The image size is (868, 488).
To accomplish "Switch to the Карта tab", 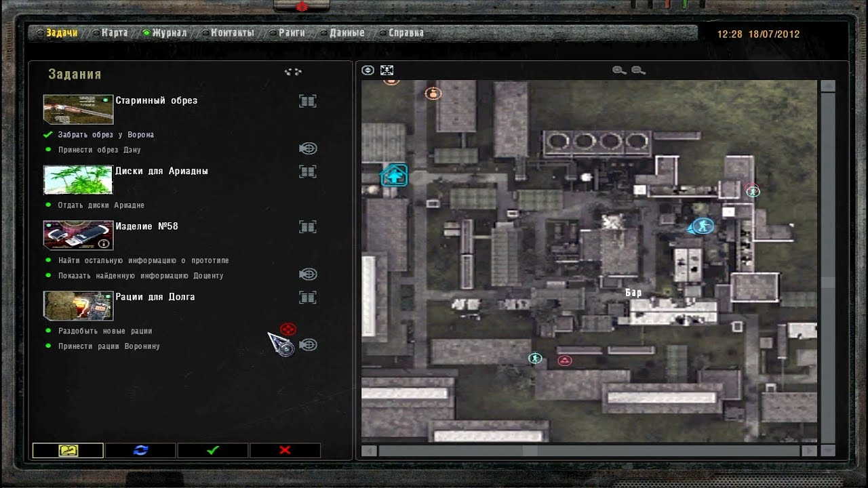I will pos(115,33).
